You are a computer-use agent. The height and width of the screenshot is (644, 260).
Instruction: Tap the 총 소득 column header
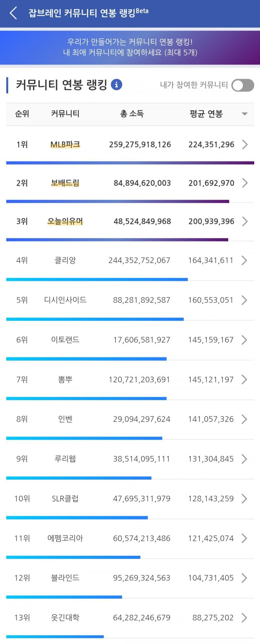pyautogui.click(x=132, y=114)
